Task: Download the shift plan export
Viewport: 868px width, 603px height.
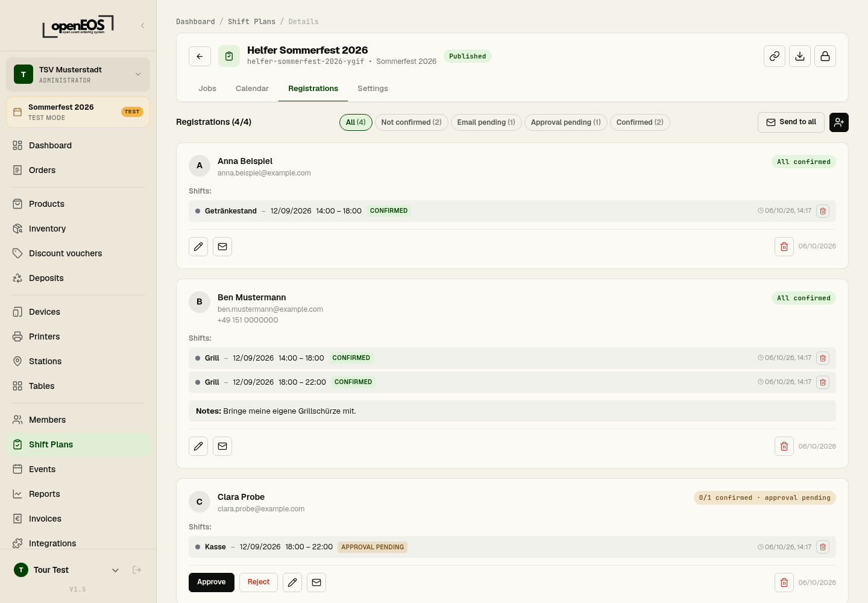Action: point(800,56)
